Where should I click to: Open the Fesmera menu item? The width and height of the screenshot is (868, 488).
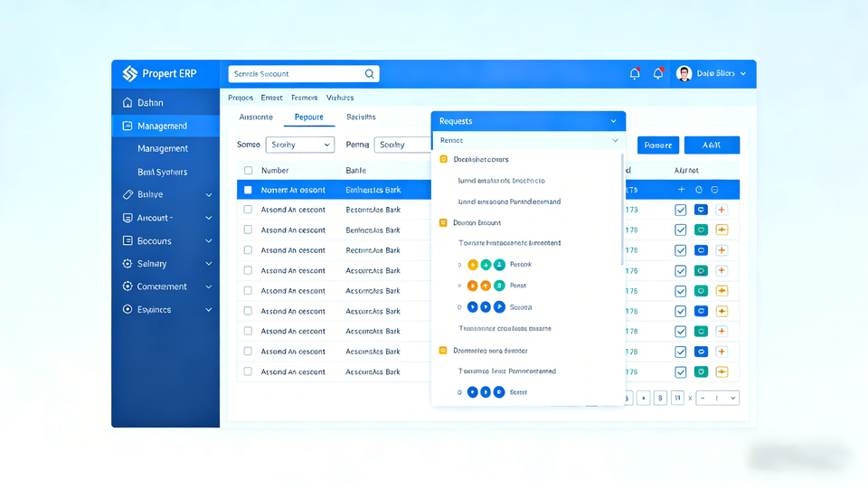point(305,98)
